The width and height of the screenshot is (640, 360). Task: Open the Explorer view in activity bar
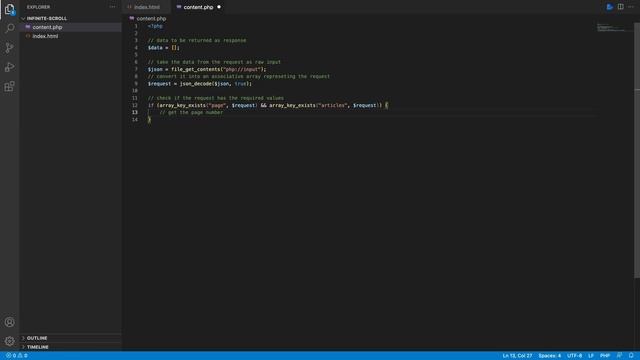tap(9, 9)
